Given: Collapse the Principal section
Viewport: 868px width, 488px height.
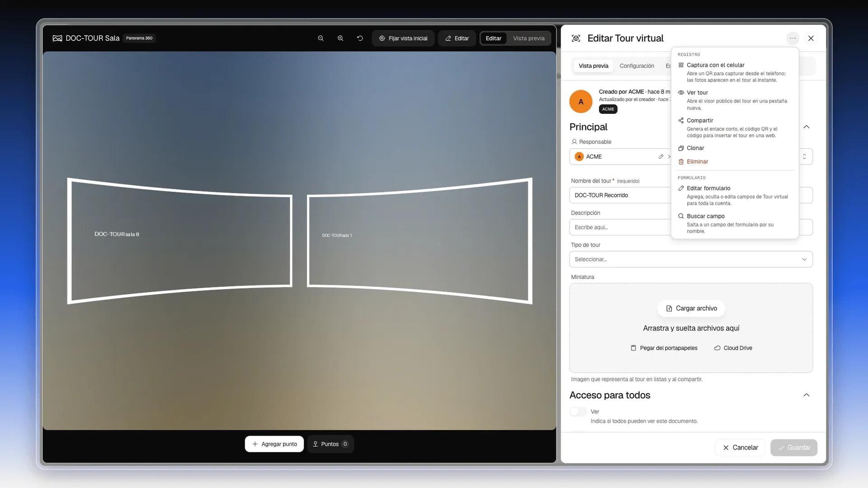Looking at the screenshot, I should [806, 127].
